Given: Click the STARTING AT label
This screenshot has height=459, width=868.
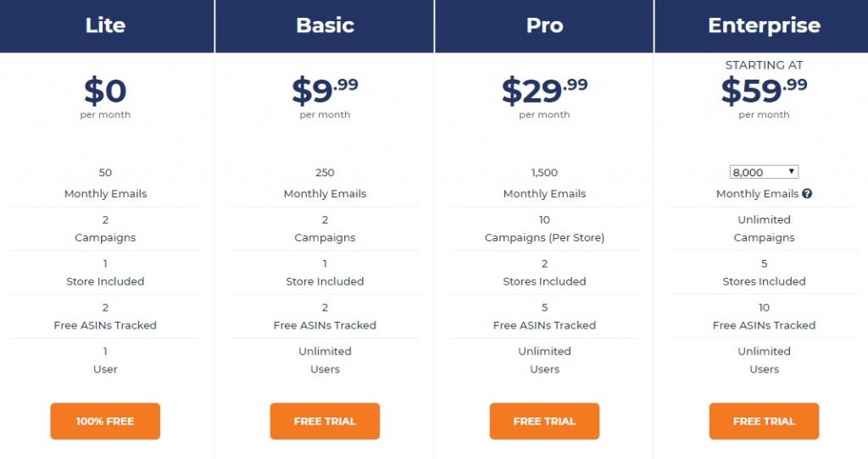Looking at the screenshot, I should tap(764, 64).
